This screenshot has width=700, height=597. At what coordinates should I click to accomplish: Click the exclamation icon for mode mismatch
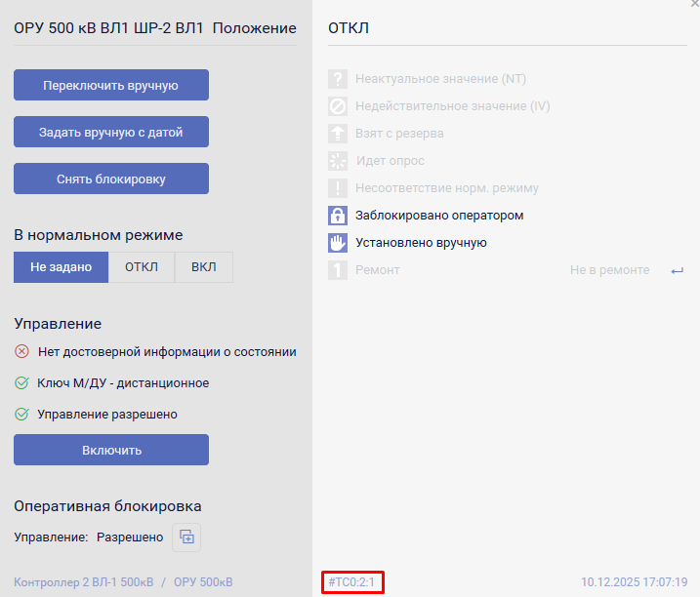(x=338, y=188)
